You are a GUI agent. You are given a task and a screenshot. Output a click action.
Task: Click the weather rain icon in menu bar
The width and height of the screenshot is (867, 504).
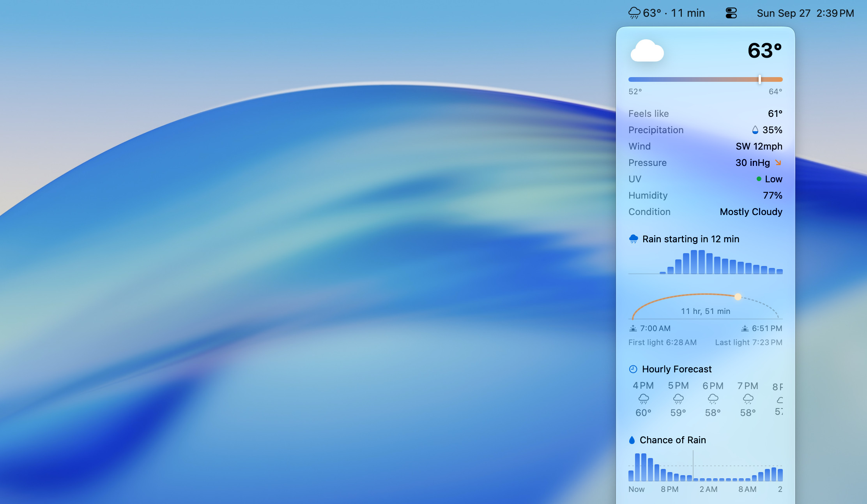pos(634,13)
